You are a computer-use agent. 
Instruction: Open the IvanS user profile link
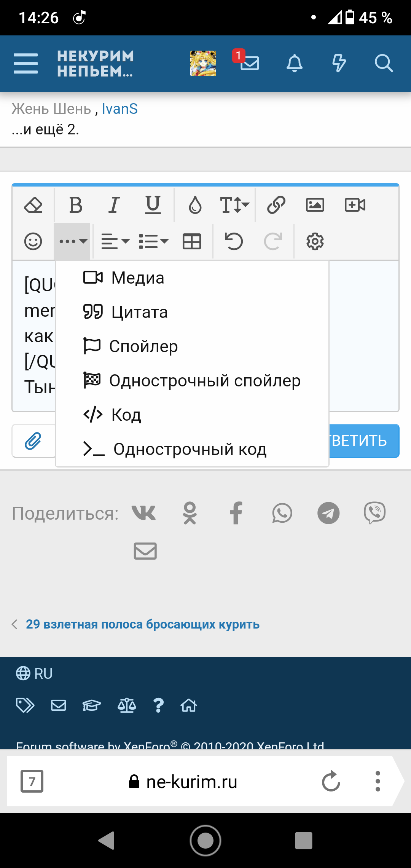pos(119,109)
